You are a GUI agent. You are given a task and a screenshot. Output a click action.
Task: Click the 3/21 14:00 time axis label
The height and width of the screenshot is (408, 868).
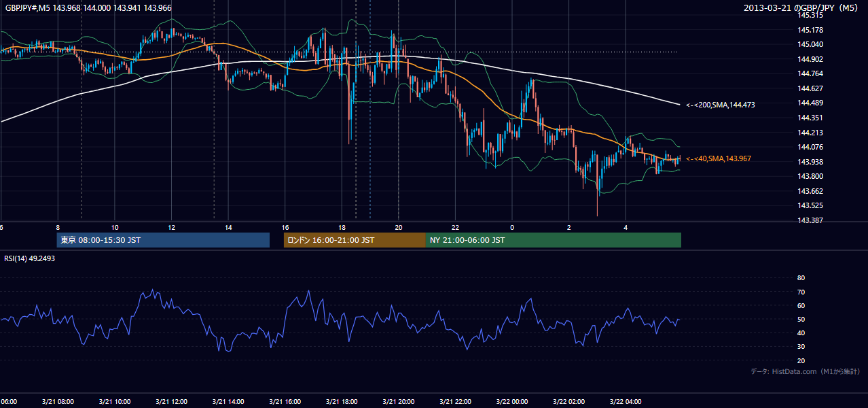click(x=228, y=401)
